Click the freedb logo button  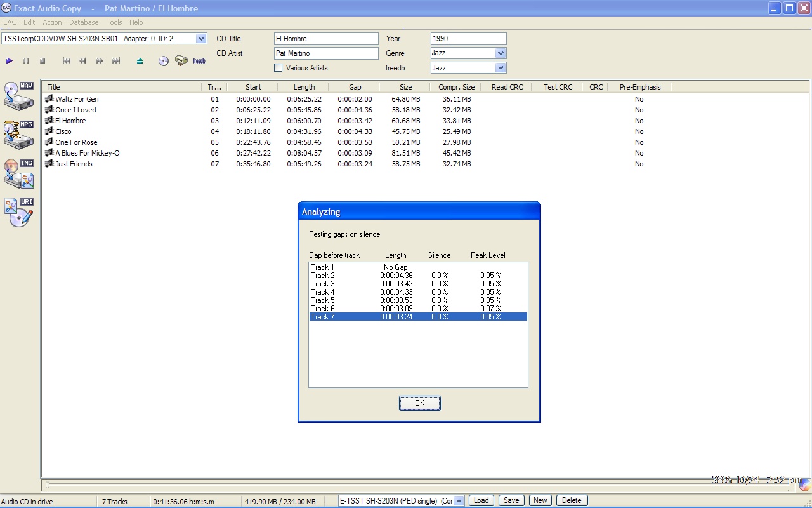click(199, 61)
